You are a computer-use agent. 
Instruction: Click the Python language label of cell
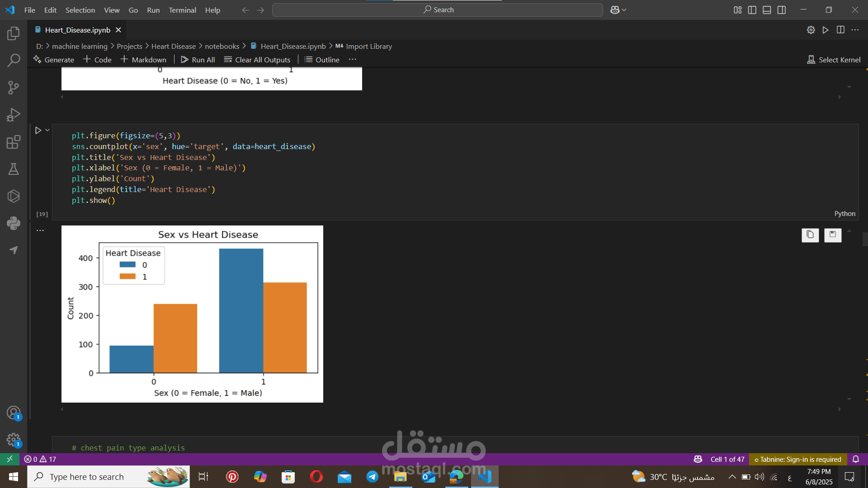(844, 214)
